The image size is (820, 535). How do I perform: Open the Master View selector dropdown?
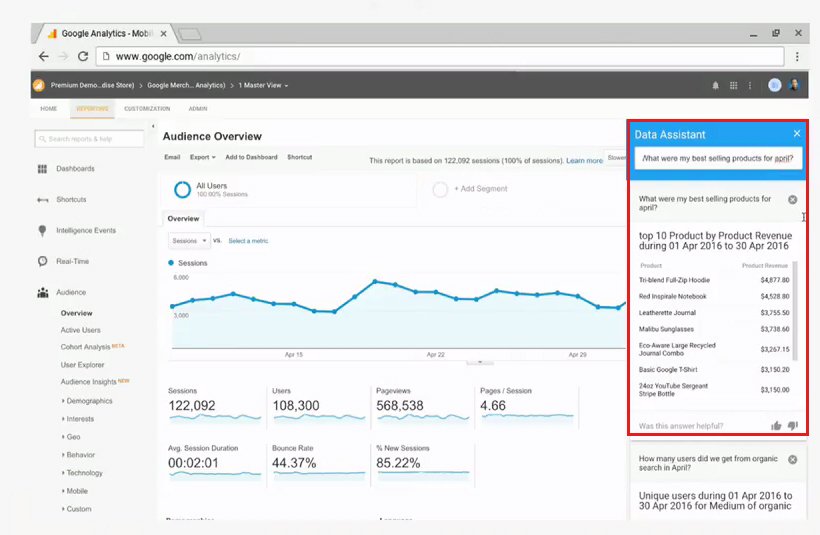pos(263,85)
